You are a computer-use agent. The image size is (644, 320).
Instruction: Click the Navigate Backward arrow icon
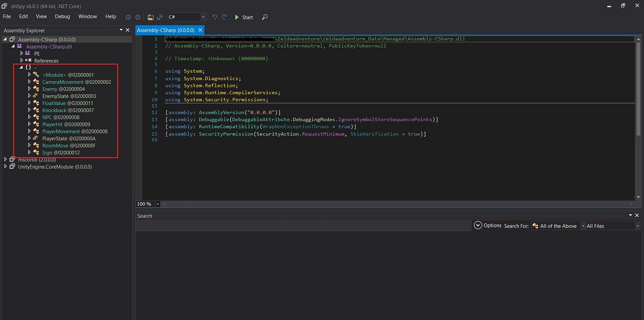(129, 17)
